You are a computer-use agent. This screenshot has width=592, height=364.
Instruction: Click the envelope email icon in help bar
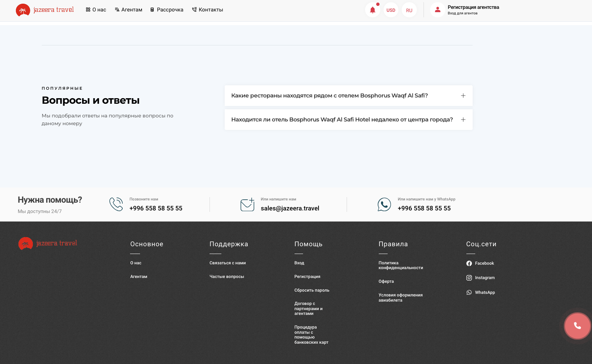[247, 205]
